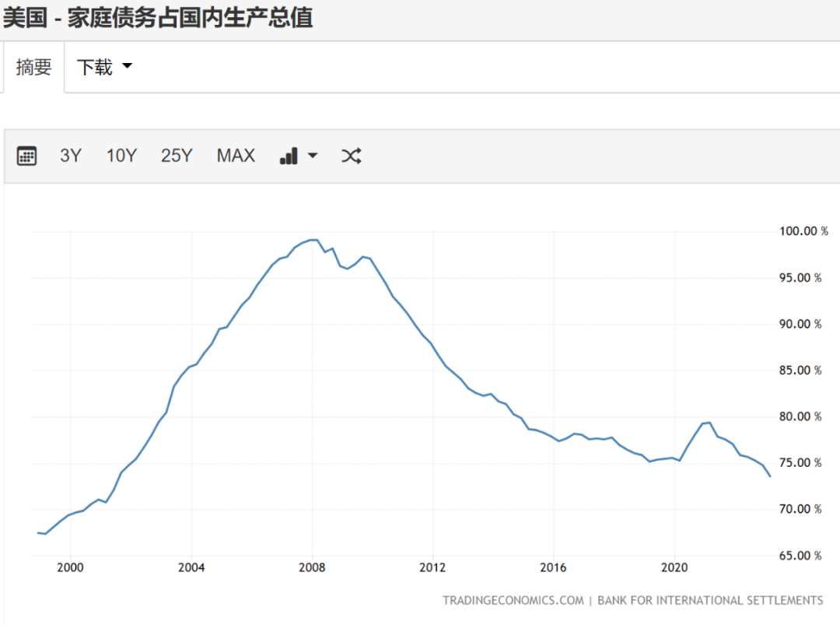
Task: Click the 2020 x-axis label
Action: 674,567
